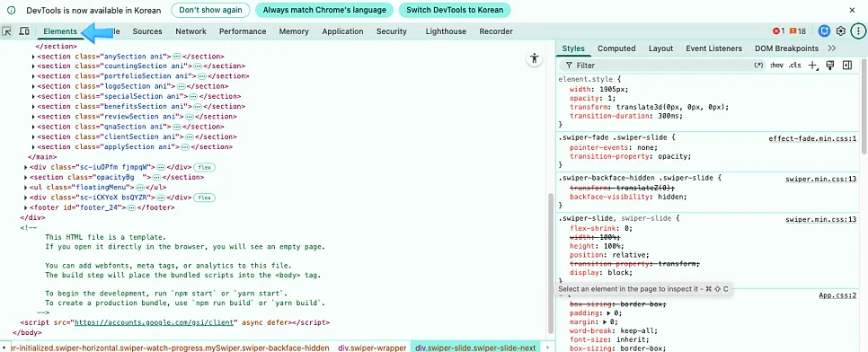Click Always match Chrome's language
868x352 pixels.
tap(324, 11)
